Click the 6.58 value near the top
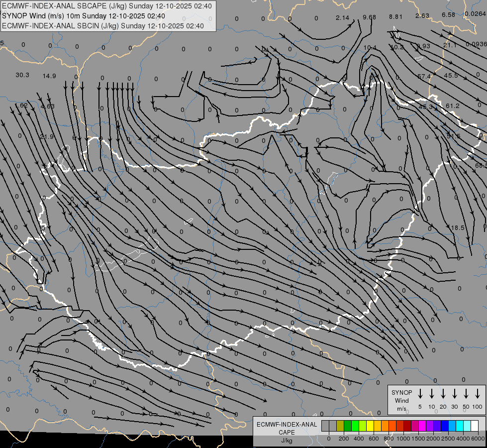Viewport: 487px width, 448px height. 449,14
